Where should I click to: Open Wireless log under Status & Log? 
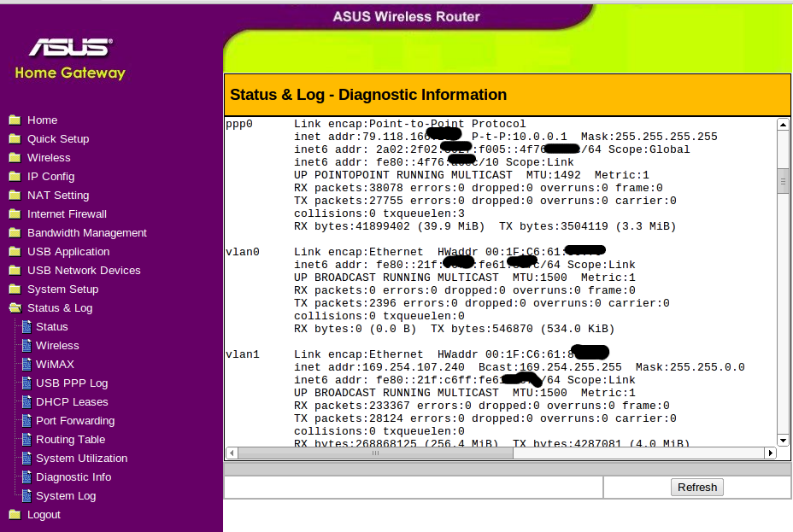(57, 346)
